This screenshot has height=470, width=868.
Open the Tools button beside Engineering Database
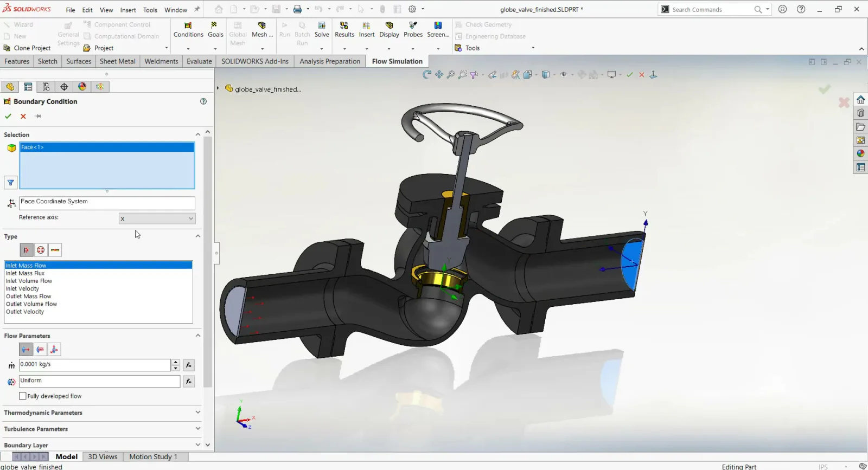[x=467, y=48]
